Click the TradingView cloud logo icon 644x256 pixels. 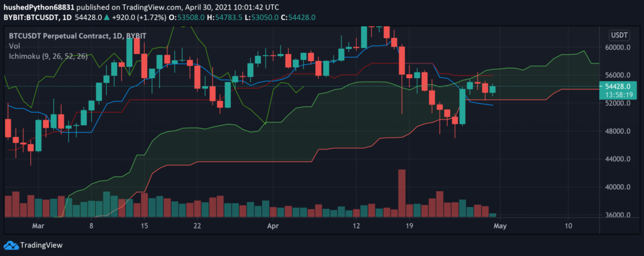(11, 245)
